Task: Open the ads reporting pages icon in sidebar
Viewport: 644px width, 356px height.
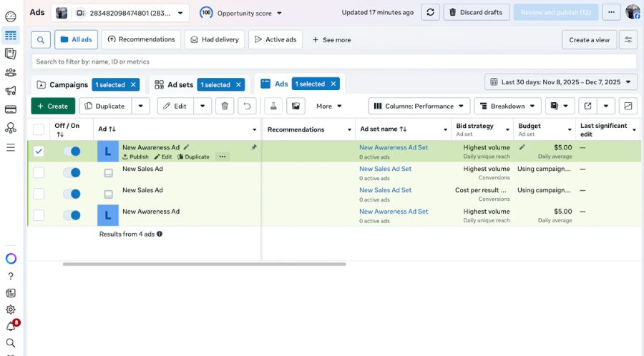Action: 11,54
